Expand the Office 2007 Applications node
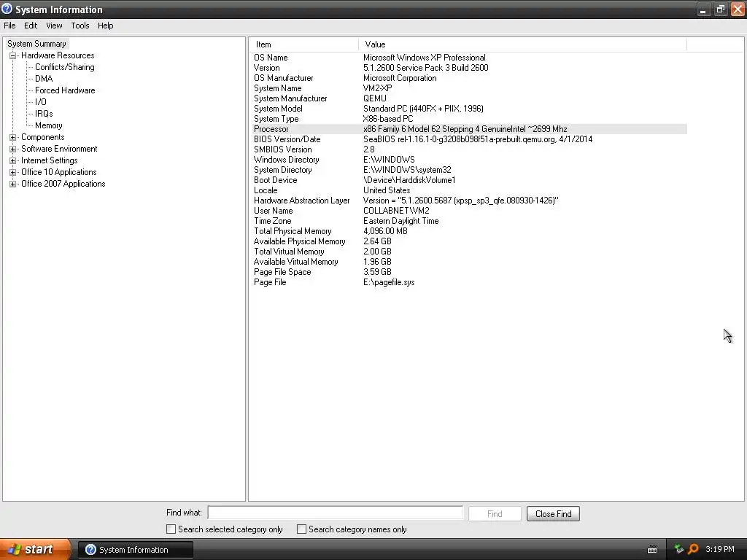The height and width of the screenshot is (560, 747). (13, 184)
